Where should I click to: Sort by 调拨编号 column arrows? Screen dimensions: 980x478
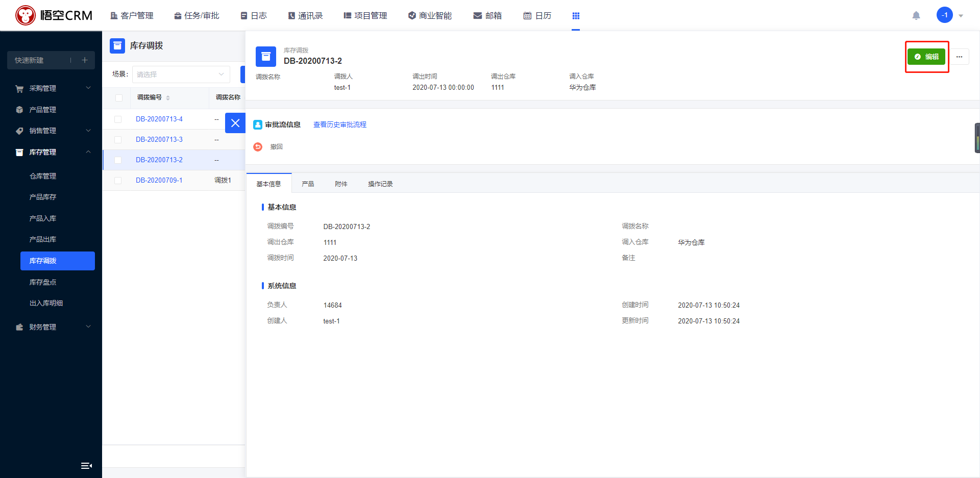pos(168,98)
